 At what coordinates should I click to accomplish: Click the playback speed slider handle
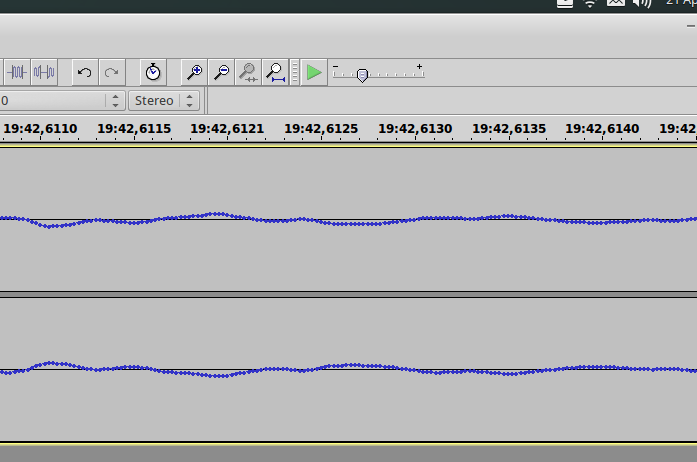[x=362, y=75]
